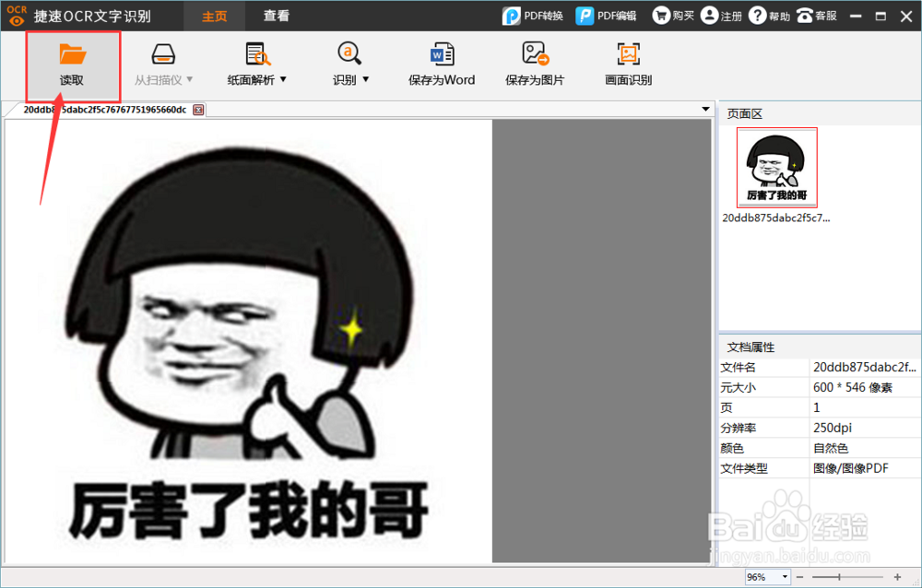Contact 客服 customer service
This screenshot has height=588, width=922.
coord(817,15)
